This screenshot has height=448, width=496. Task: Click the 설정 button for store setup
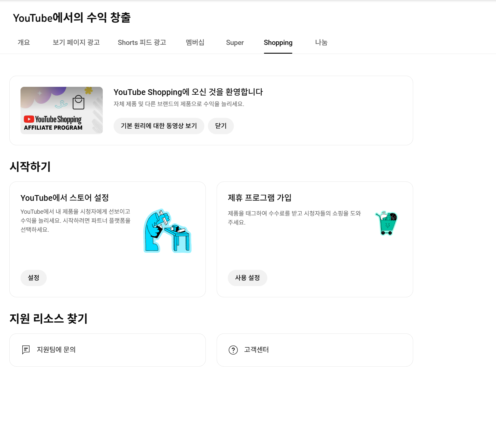point(33,278)
